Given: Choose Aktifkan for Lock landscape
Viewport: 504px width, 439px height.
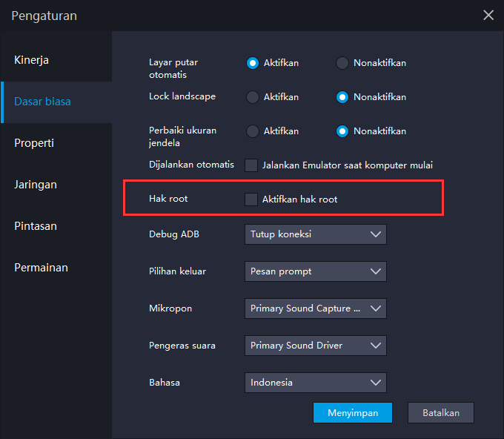Looking at the screenshot, I should coord(252,97).
